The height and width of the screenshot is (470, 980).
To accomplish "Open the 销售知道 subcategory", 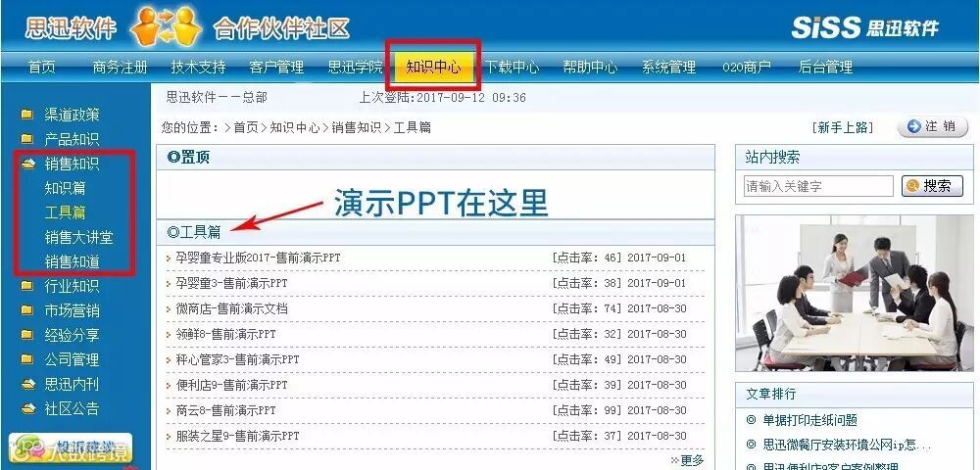I will click(72, 261).
